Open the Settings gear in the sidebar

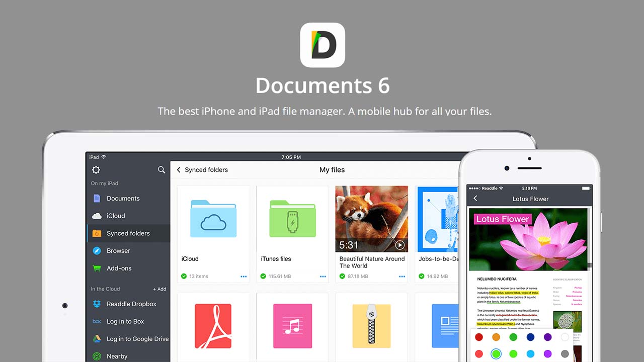click(x=96, y=170)
